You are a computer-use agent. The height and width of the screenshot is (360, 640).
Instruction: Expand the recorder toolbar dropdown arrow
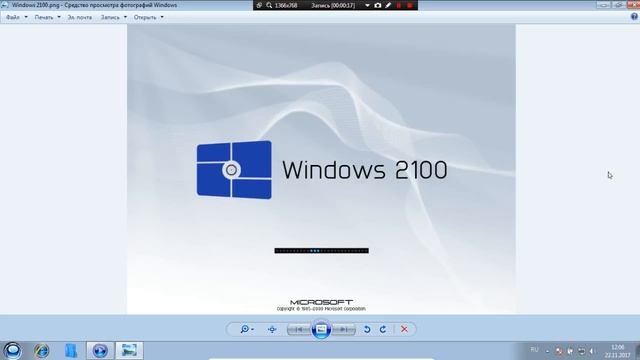pos(367,5)
